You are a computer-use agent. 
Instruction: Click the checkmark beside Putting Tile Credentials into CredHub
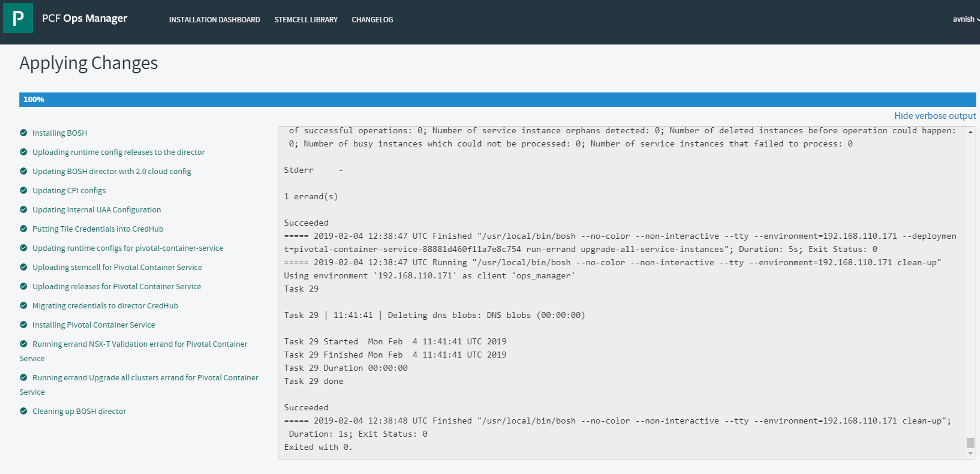coord(24,228)
